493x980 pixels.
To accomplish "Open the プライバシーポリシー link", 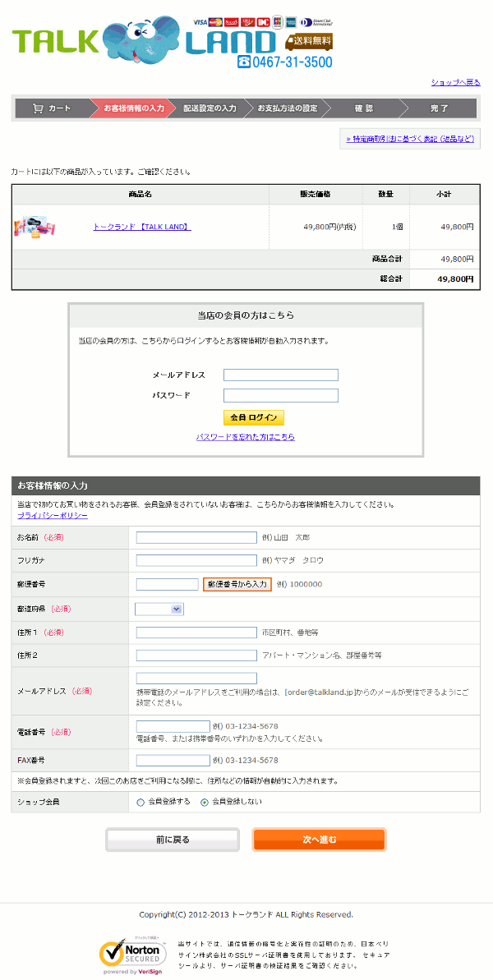I will pyautogui.click(x=53, y=516).
